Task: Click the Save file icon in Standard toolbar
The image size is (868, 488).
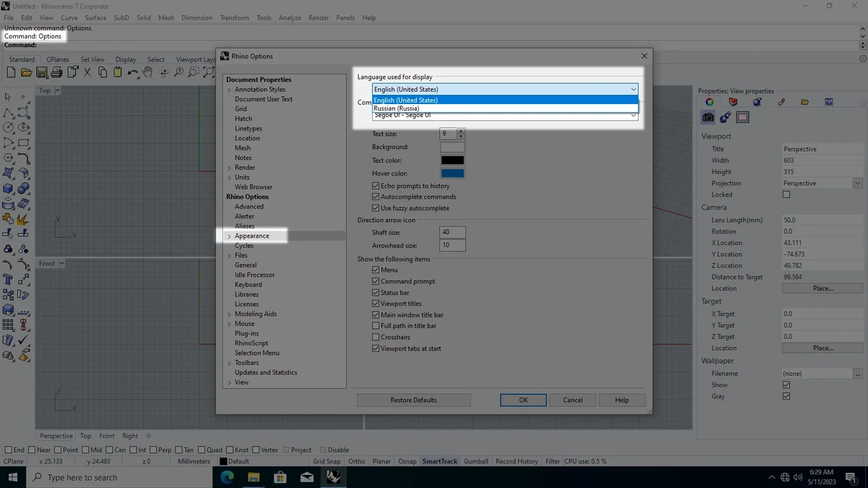Action: tap(41, 72)
